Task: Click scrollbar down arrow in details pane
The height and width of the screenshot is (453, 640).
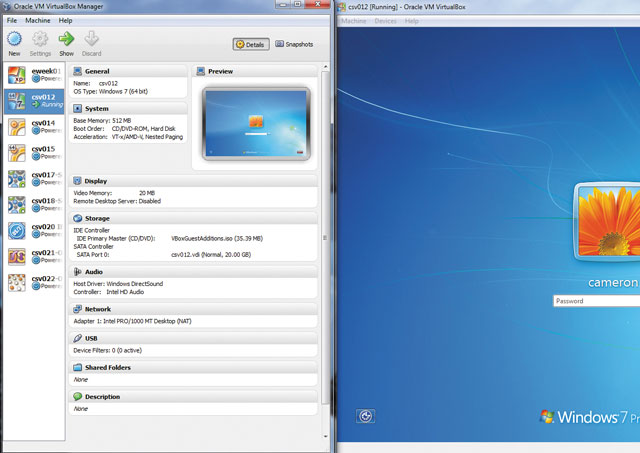Action: click(x=325, y=436)
